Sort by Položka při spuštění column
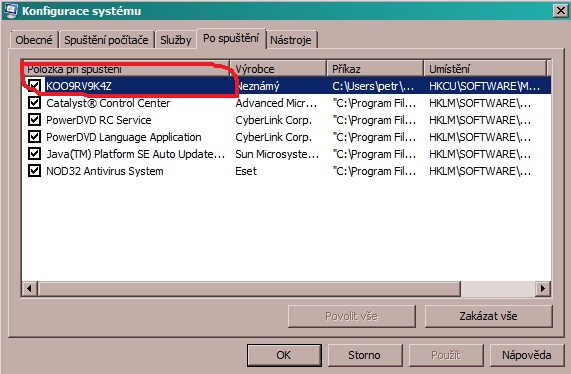The height and width of the screenshot is (374, 571). pyautogui.click(x=126, y=68)
